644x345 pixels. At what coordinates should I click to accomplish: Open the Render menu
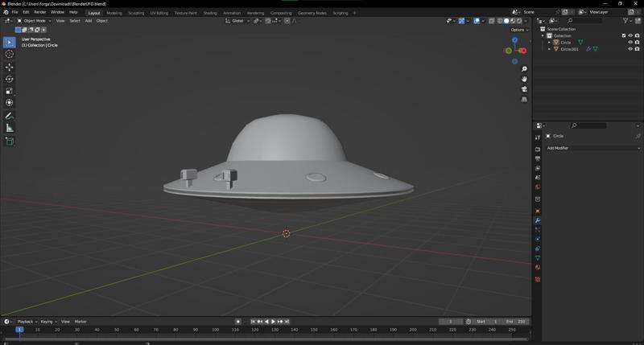39,12
